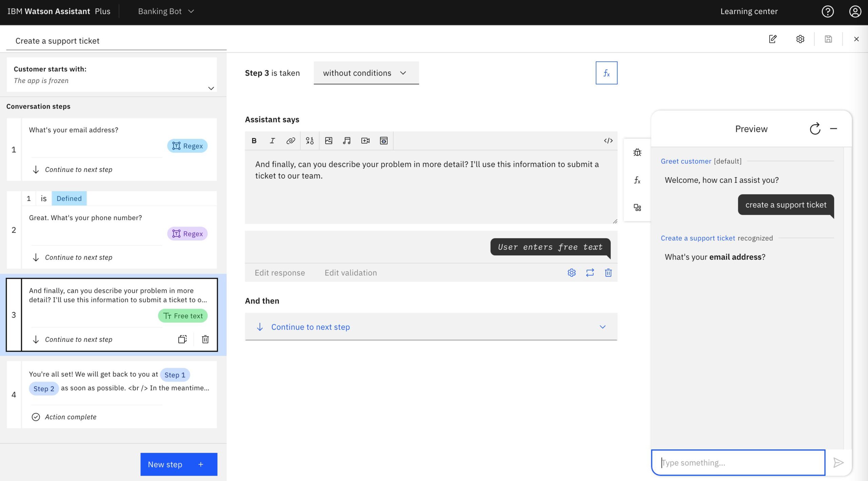
Task: Select the Italic formatting icon
Action: [x=272, y=140]
